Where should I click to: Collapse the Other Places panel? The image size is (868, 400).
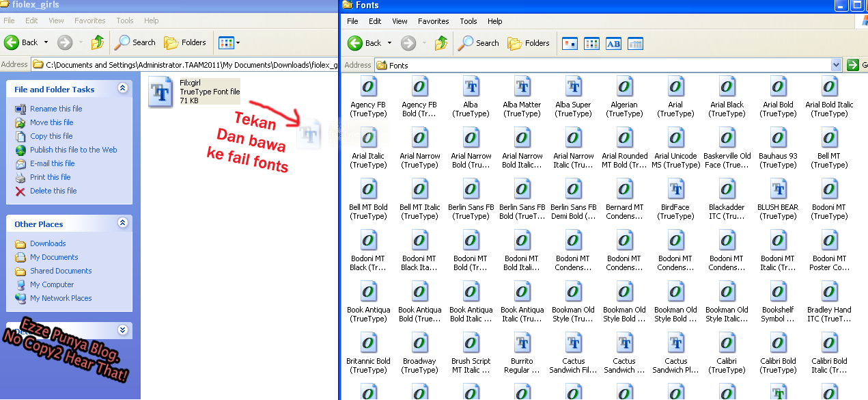(123, 223)
